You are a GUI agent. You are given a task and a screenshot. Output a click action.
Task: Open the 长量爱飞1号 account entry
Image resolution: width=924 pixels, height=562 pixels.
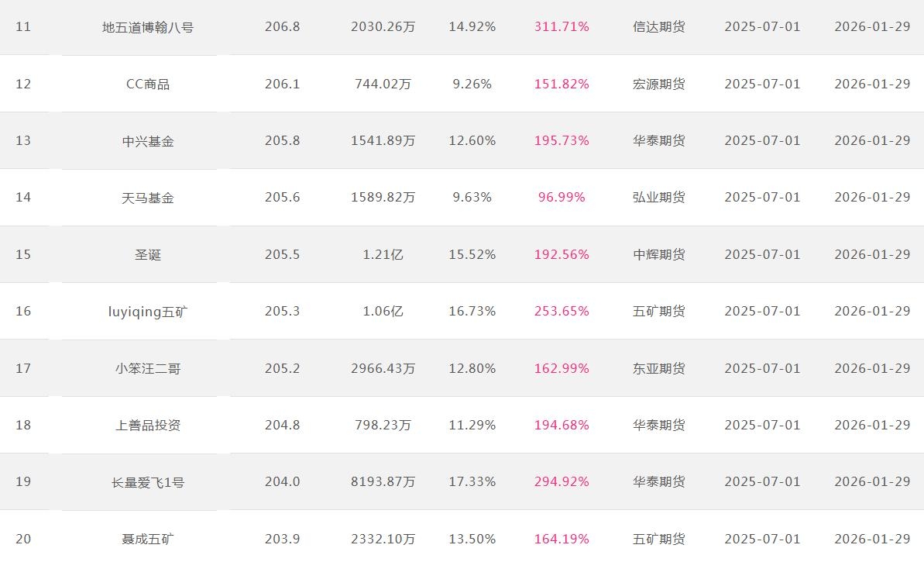147,482
